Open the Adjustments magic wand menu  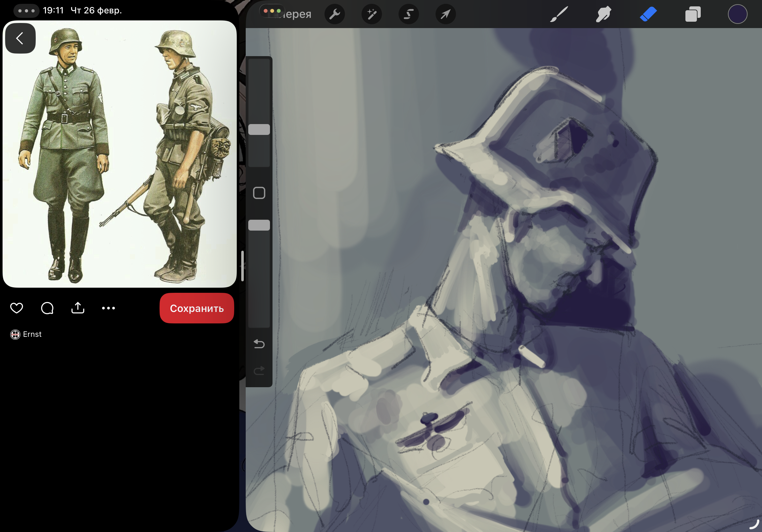[x=371, y=14]
